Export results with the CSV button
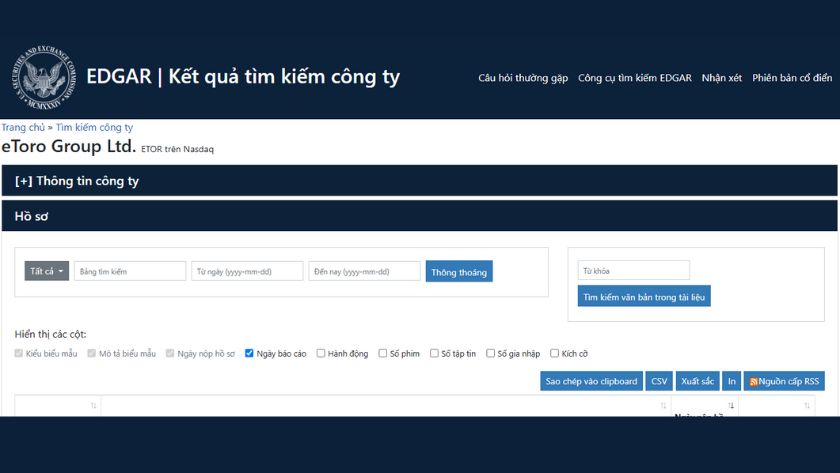Screen dimensions: 840x473 (659, 381)
